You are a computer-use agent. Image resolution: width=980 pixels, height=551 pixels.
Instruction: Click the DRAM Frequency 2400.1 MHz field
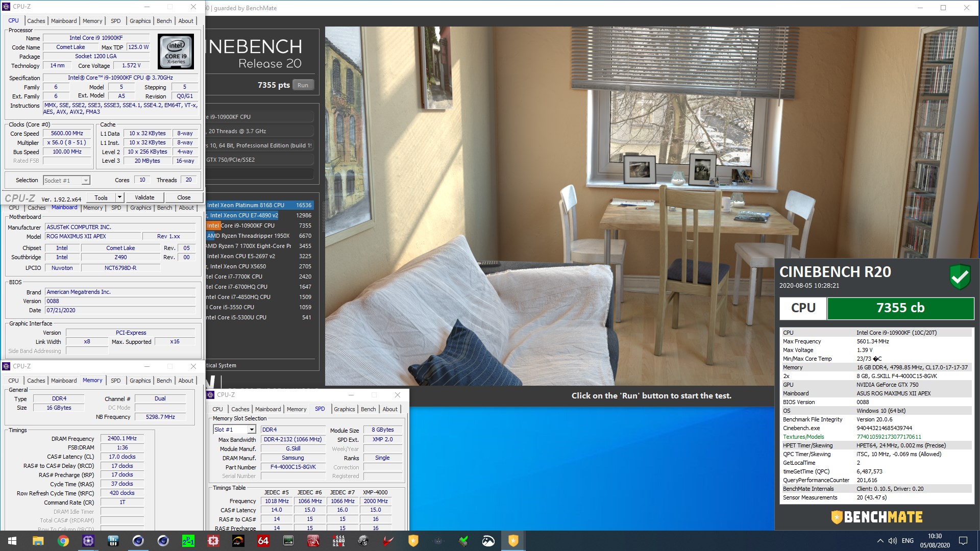(x=122, y=439)
